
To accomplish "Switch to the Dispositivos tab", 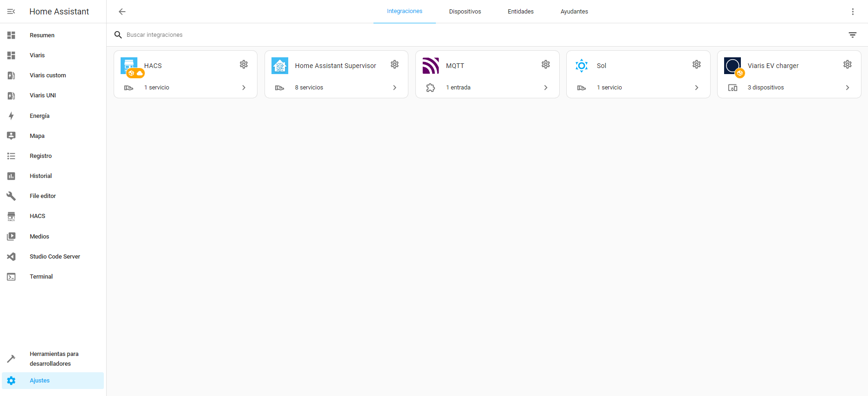I will coord(465,12).
